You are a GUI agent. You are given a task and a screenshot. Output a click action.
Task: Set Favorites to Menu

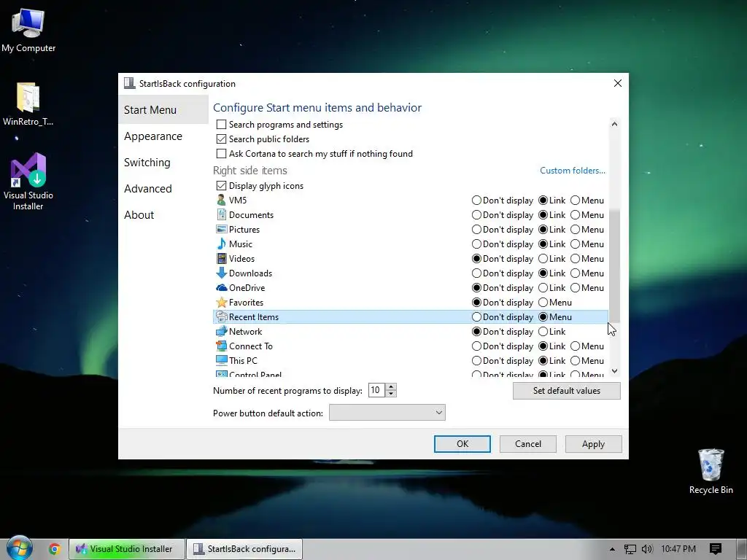[543, 303]
